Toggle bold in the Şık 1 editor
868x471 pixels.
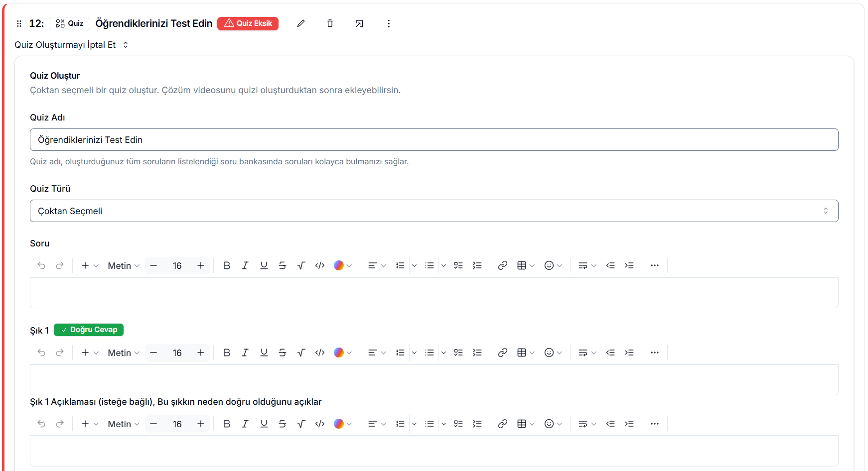tap(227, 353)
